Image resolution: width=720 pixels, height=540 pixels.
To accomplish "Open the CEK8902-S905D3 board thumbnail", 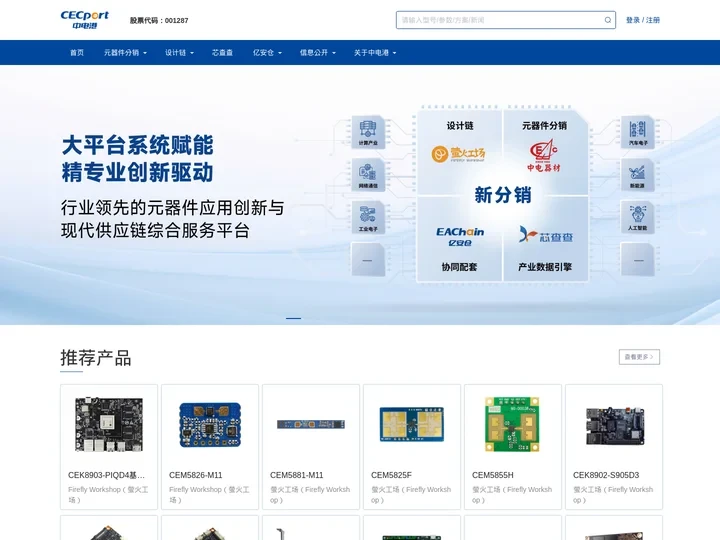I will 614,426.
